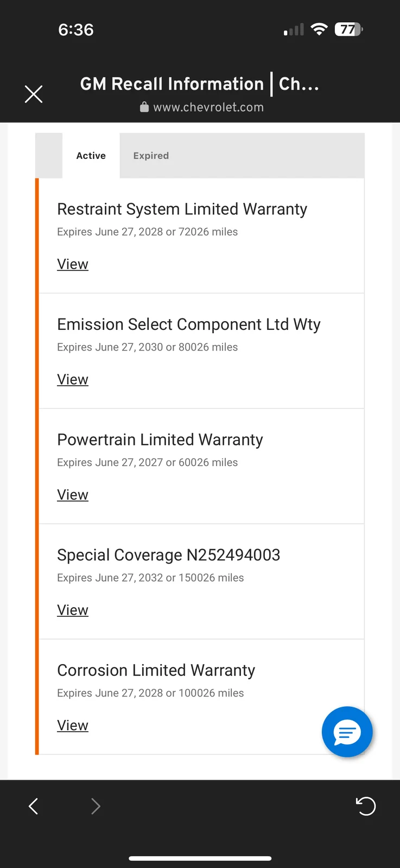The height and width of the screenshot is (868, 400).
Task: View Powertrain Limited Warranty details
Action: (x=73, y=495)
